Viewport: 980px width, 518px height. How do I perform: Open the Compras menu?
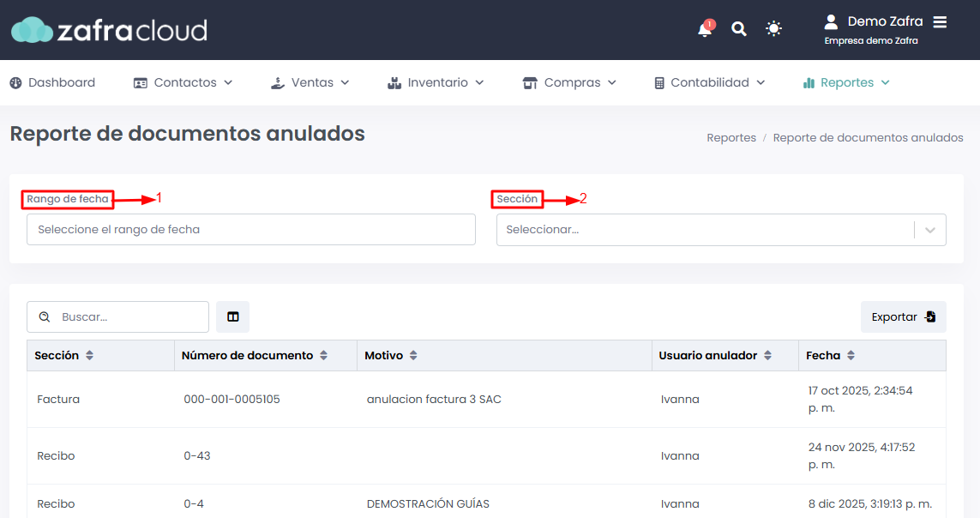pyautogui.click(x=569, y=82)
